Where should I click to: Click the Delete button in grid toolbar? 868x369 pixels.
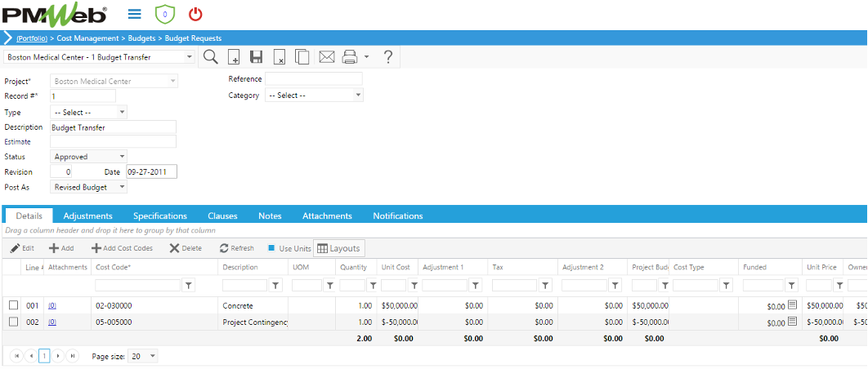[186, 248]
